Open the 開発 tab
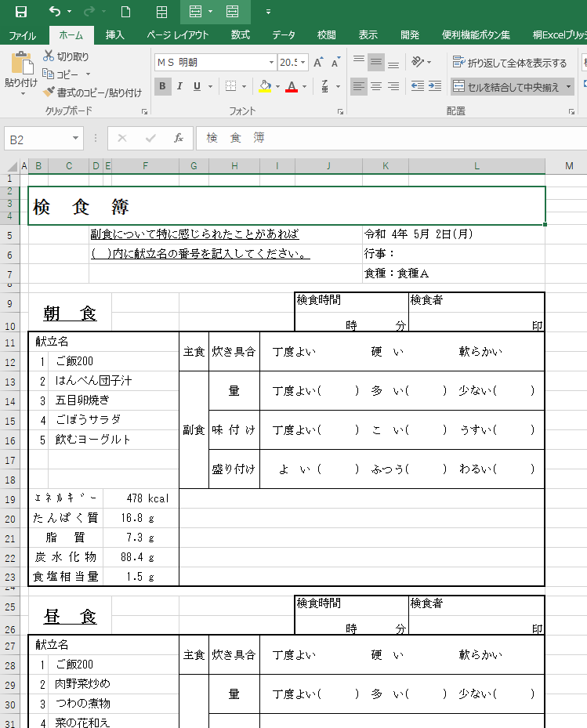The image size is (587, 728). tap(410, 35)
